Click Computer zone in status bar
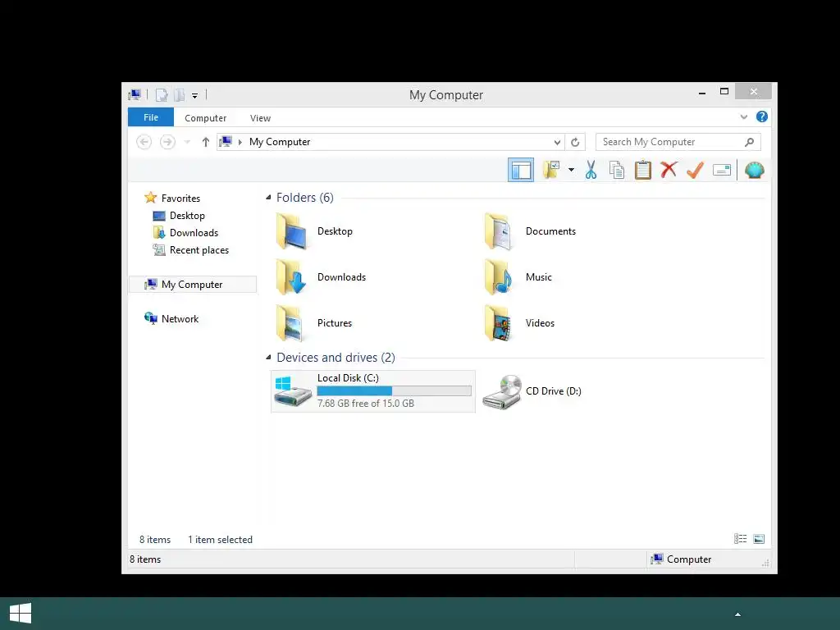 [x=681, y=559]
